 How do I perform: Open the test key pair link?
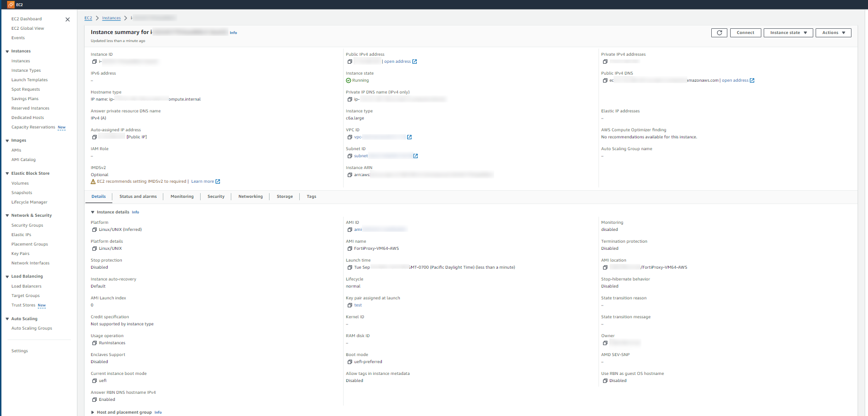(x=358, y=305)
